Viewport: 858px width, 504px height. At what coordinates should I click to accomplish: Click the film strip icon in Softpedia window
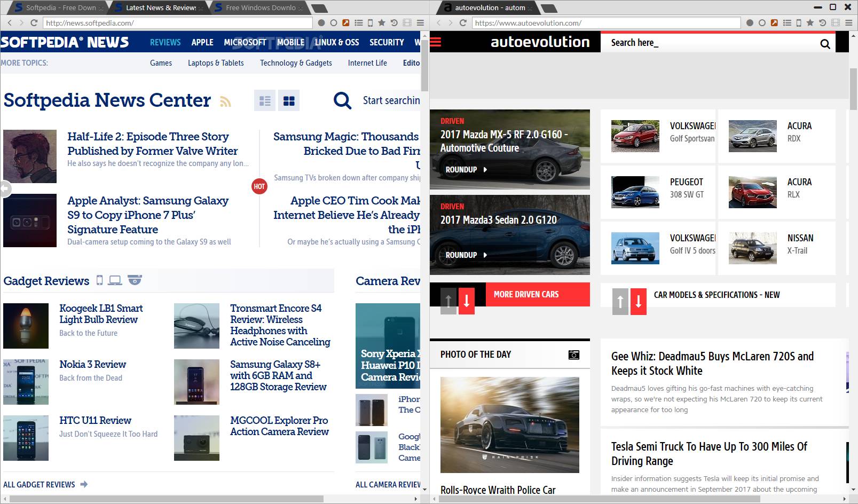407,23
